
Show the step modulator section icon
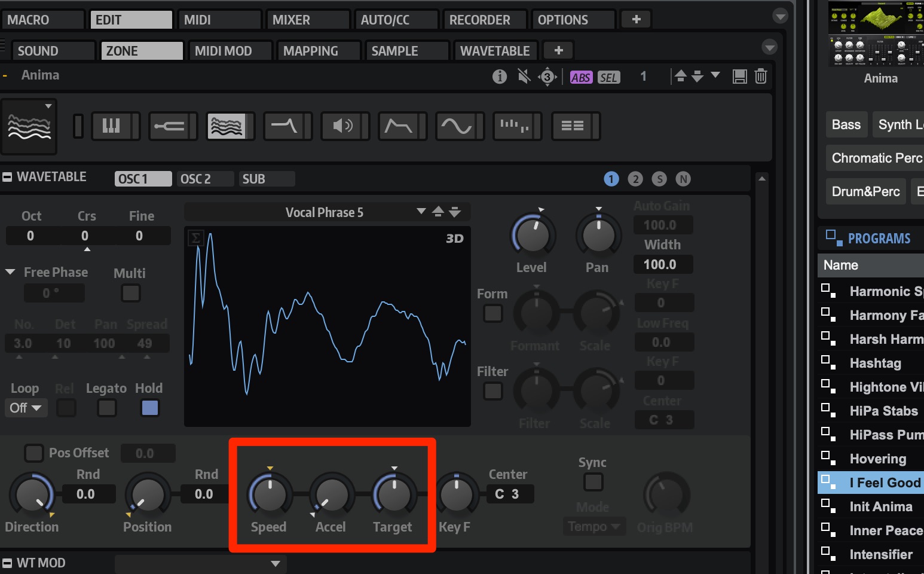[x=513, y=126]
